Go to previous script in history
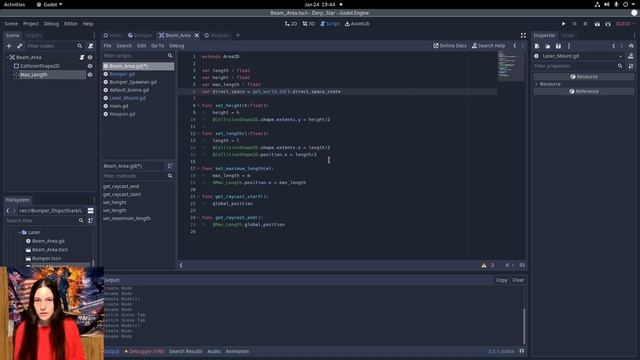This screenshot has width=640, height=360. (x=515, y=46)
